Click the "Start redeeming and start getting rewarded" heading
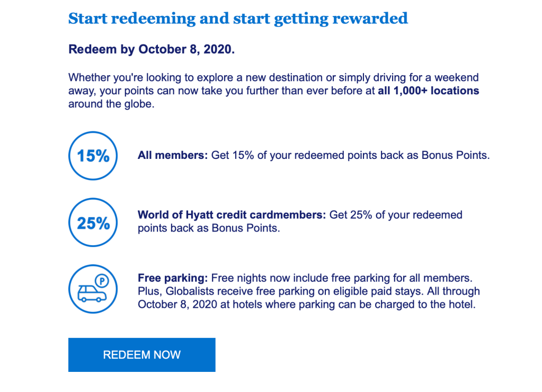 238,19
